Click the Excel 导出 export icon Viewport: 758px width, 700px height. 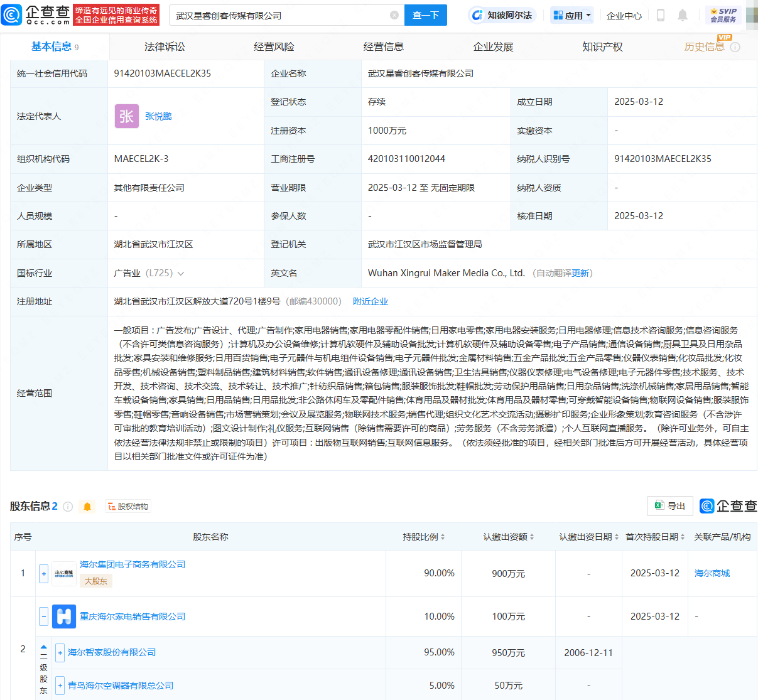(x=661, y=505)
